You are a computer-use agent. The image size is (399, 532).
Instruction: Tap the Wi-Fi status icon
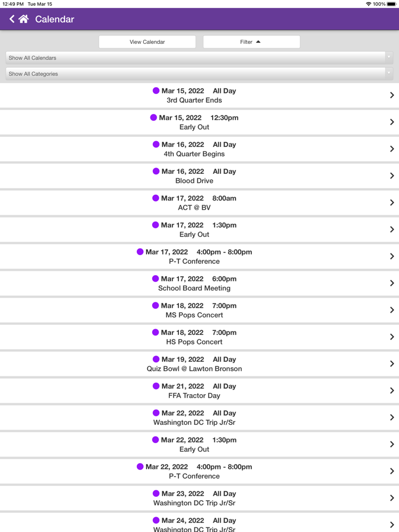click(368, 4)
